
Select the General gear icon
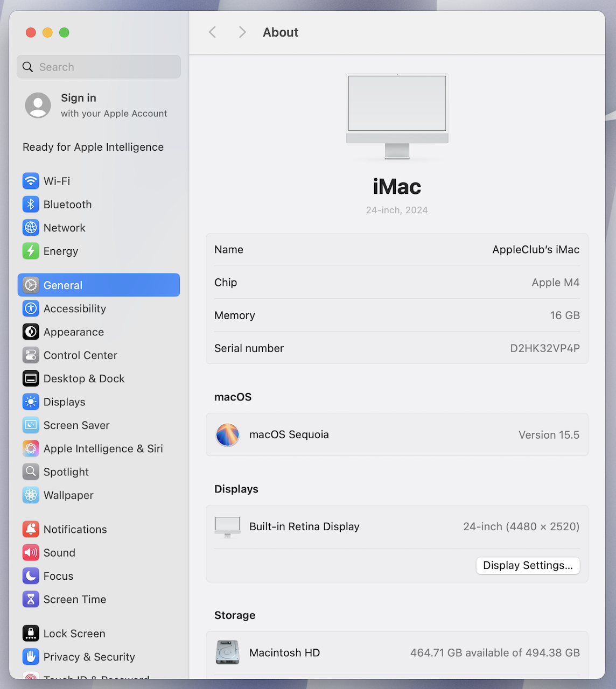pos(31,285)
